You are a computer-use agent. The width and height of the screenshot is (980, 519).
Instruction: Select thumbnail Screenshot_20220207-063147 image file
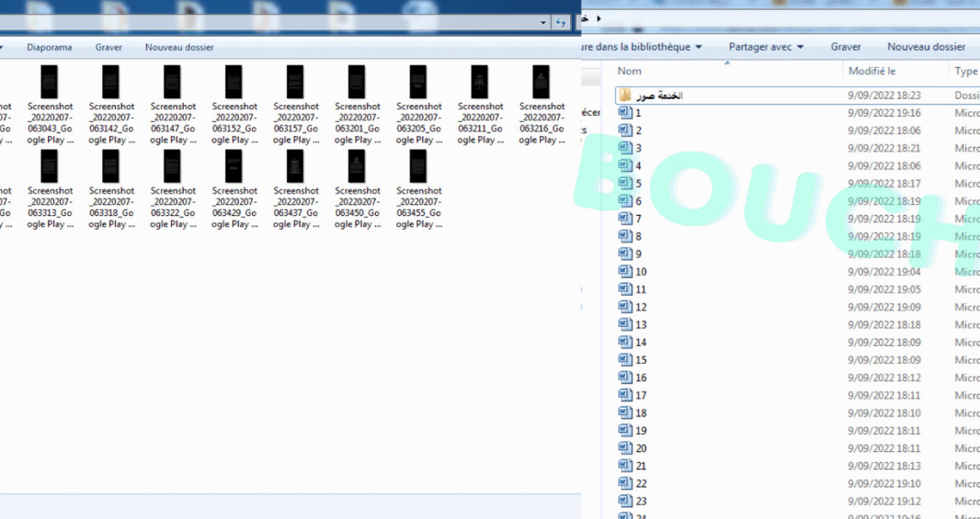pos(172,82)
